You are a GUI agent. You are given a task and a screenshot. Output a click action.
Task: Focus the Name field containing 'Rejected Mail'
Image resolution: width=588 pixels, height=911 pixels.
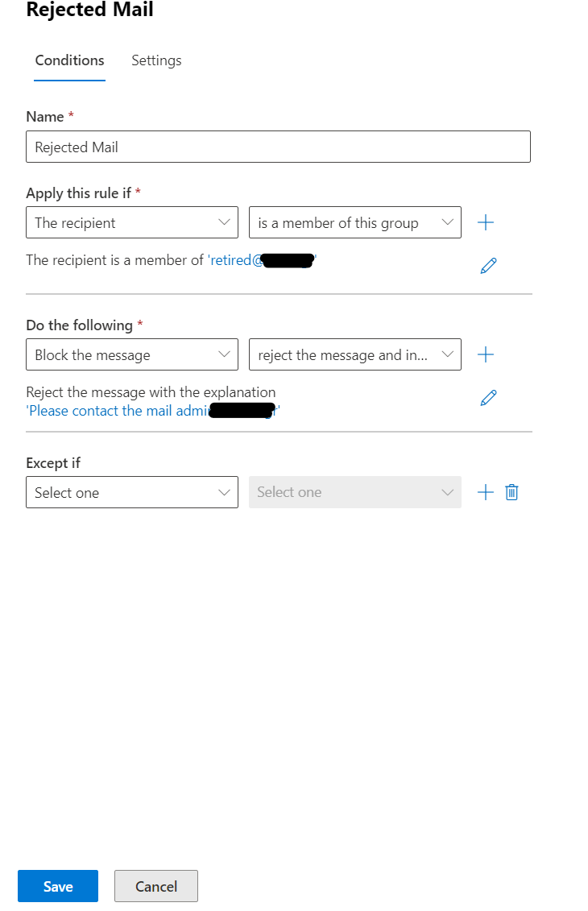[279, 147]
